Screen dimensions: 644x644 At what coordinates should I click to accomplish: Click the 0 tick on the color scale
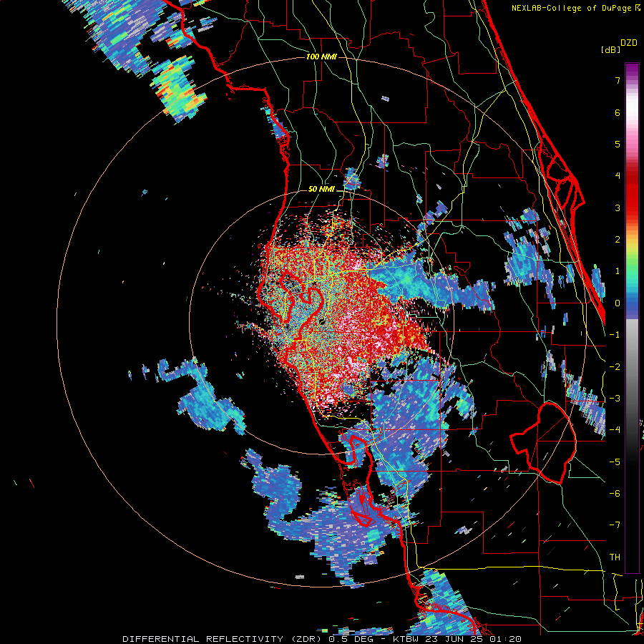point(618,303)
